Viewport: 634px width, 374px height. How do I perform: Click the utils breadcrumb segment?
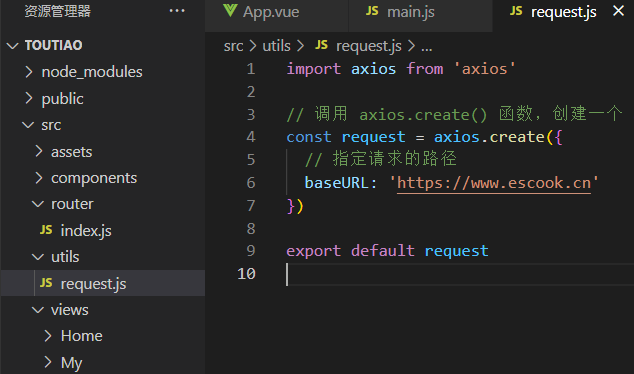click(276, 46)
